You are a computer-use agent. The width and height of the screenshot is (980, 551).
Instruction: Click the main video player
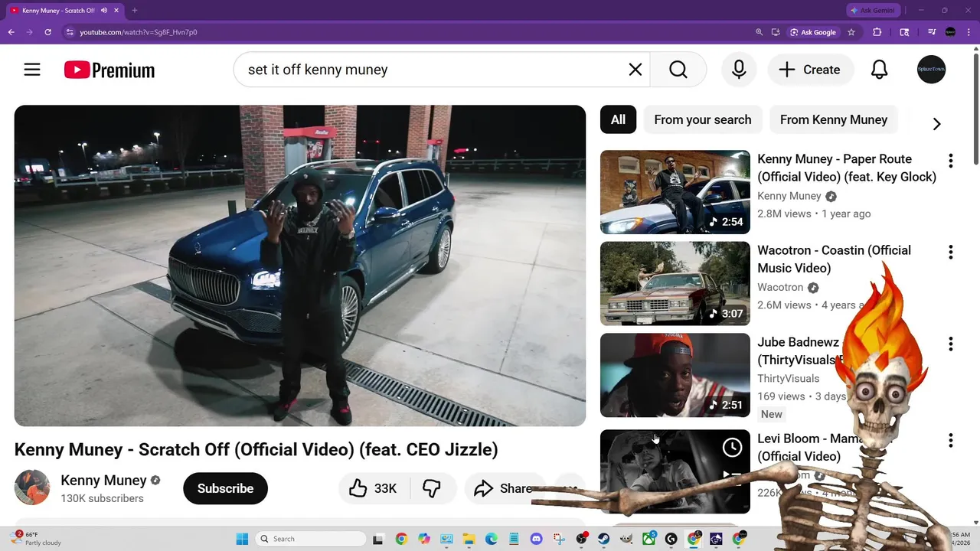pos(300,266)
